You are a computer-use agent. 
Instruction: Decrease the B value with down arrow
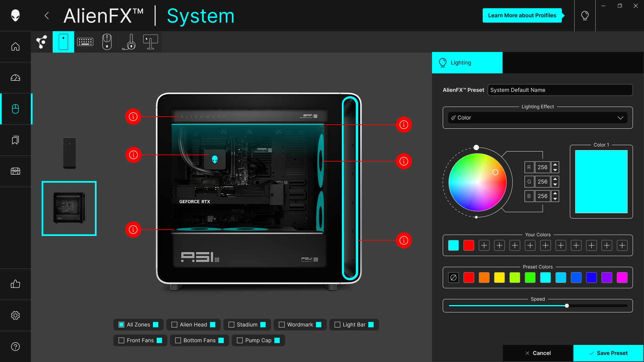coord(555,199)
